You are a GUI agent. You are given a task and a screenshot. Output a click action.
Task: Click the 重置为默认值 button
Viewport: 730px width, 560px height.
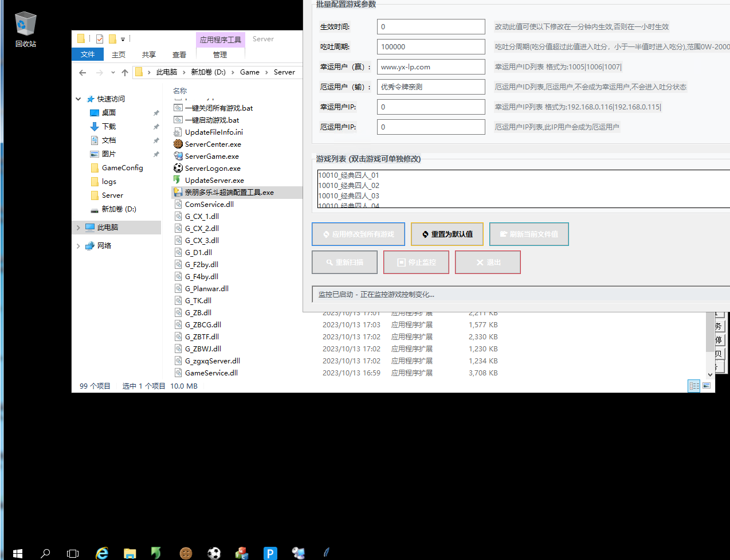(x=447, y=234)
